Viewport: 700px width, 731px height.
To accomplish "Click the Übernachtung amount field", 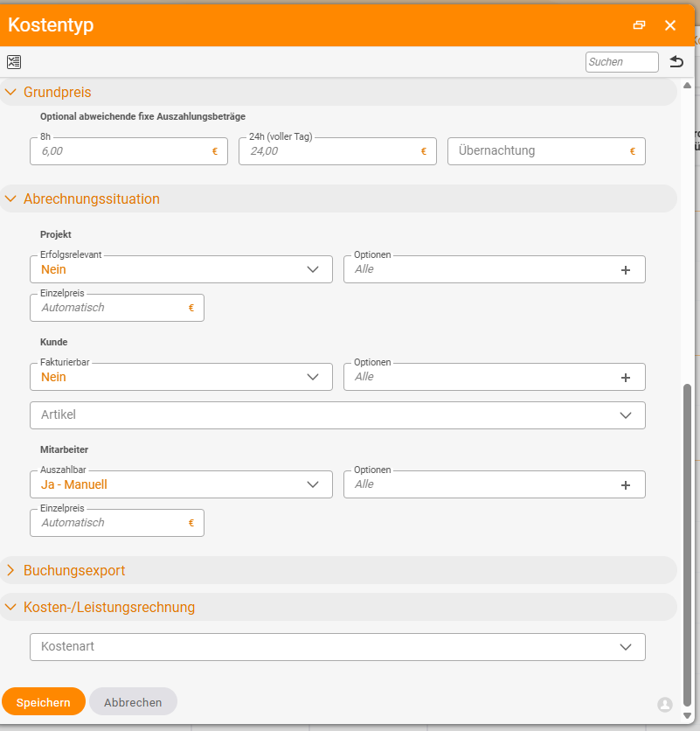I will click(546, 151).
